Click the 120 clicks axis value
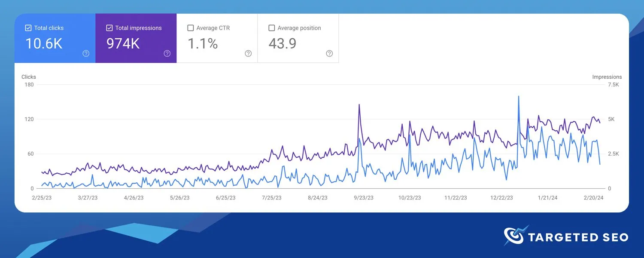644x258 pixels. [29, 119]
